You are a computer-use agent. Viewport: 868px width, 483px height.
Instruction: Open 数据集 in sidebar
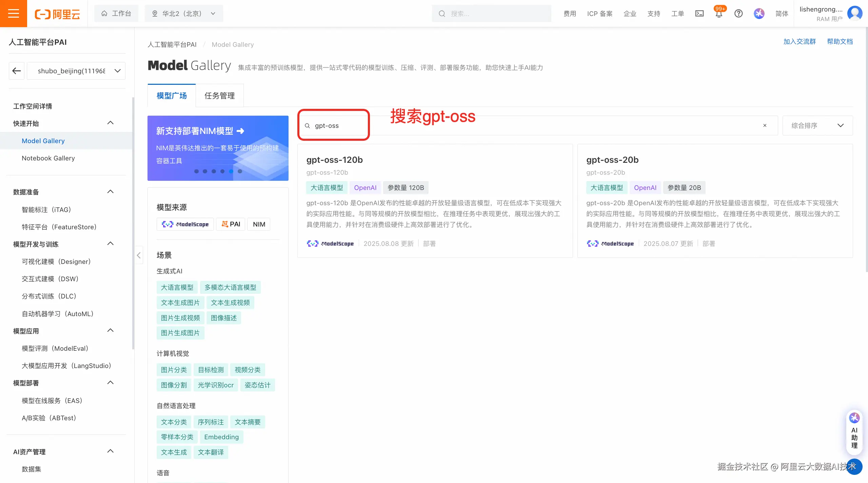(32, 469)
